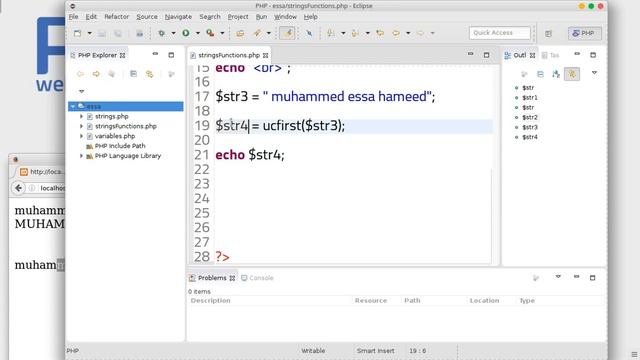This screenshot has width=640, height=360.
Task: Click the Next Annotation icon
Action: 331,33
